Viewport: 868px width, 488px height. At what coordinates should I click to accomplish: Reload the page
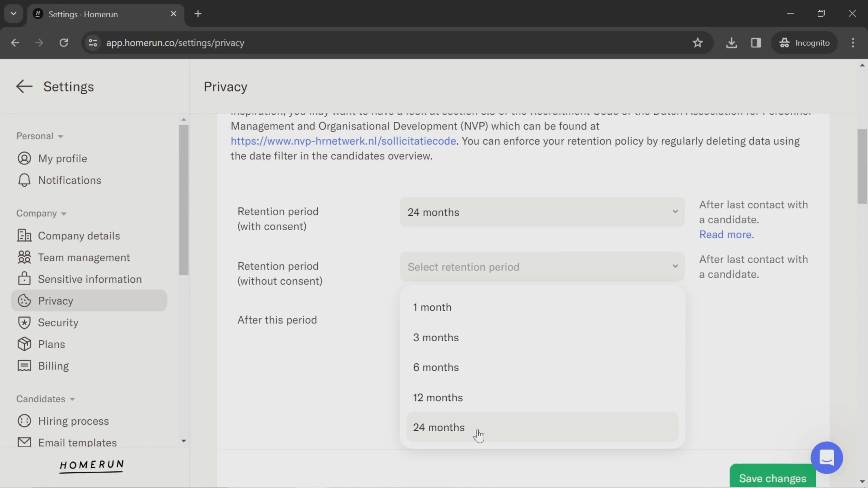[64, 43]
